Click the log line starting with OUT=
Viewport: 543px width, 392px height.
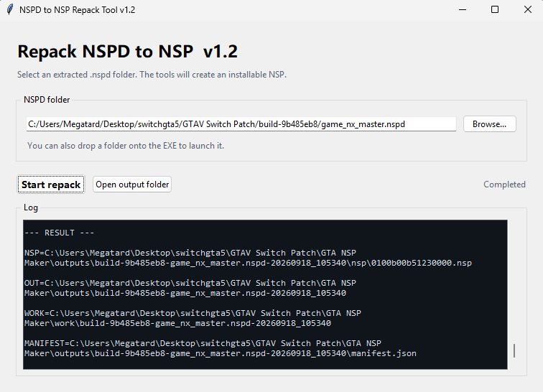click(x=190, y=283)
